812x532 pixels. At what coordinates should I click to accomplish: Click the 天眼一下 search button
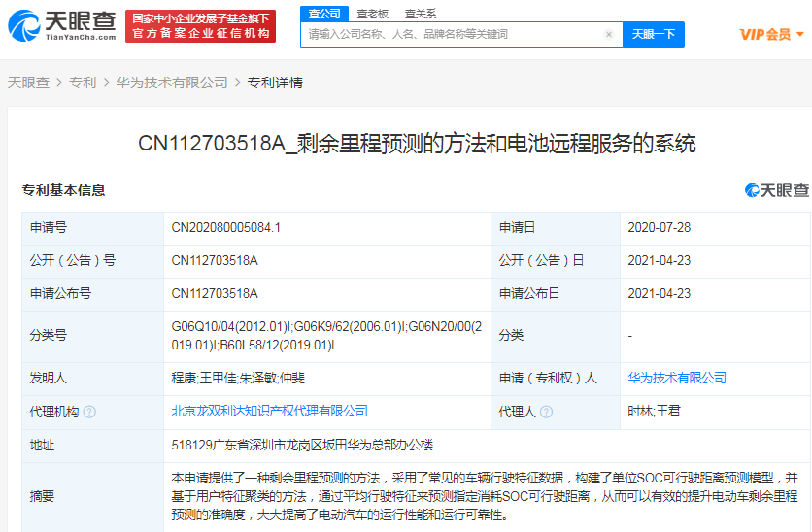pos(653,34)
